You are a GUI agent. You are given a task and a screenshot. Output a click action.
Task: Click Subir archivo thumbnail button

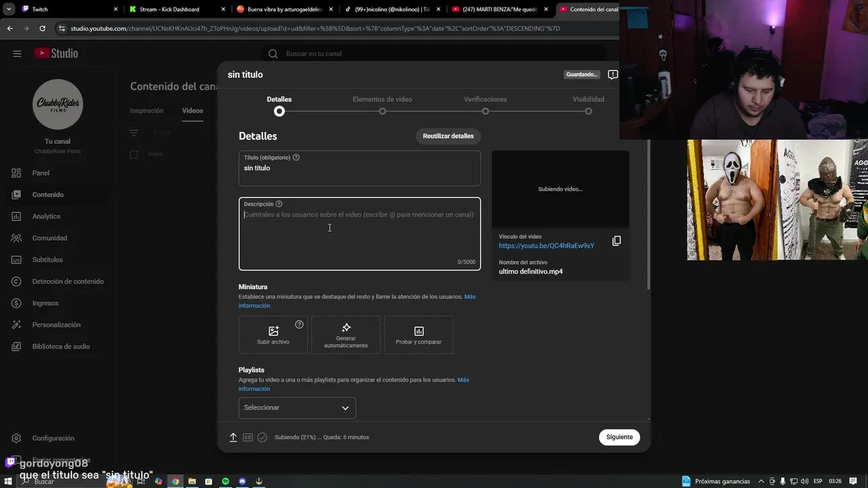(273, 335)
